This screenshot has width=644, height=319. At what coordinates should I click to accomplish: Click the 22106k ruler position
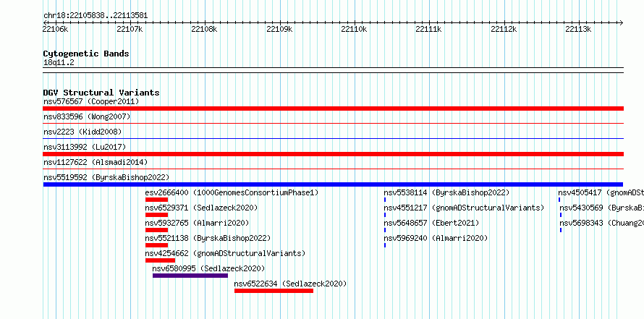(x=55, y=29)
